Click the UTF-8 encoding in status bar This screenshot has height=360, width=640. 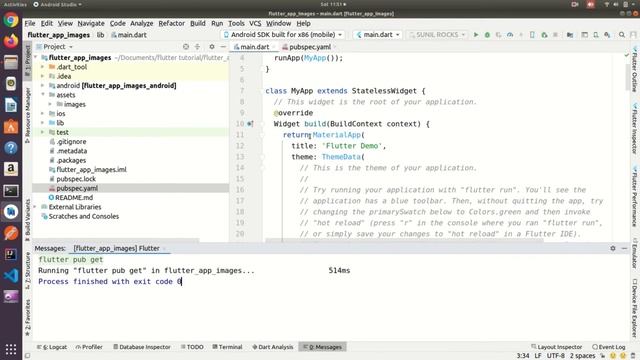point(556,356)
